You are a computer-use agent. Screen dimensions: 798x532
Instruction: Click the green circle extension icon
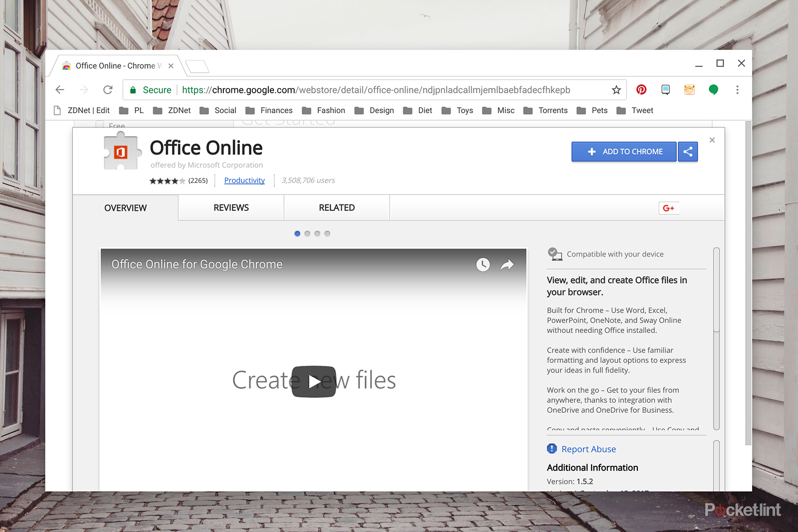click(x=713, y=90)
